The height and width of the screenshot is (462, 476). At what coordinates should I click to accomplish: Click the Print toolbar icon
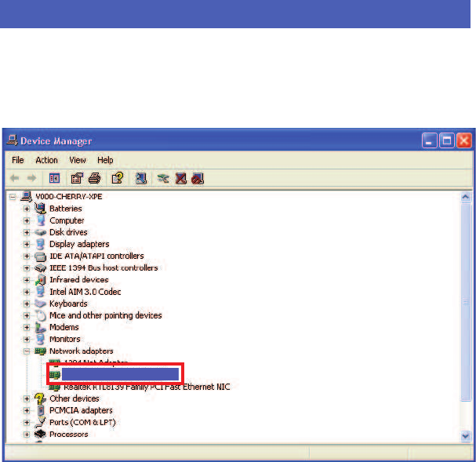(x=95, y=178)
